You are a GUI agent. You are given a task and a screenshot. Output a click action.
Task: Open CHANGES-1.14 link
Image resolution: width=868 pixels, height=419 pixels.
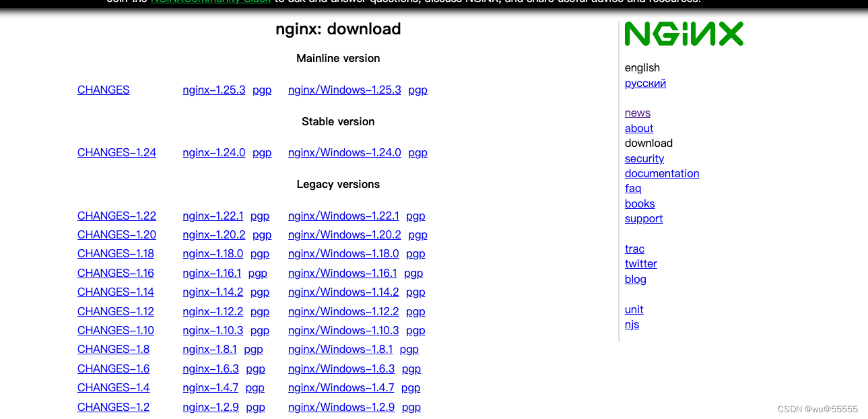(116, 292)
